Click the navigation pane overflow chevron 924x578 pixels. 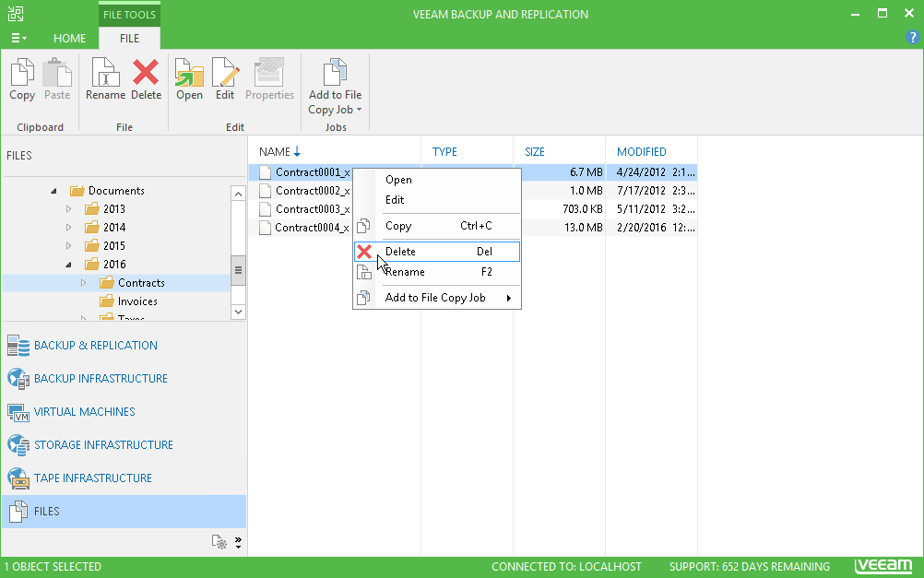(238, 542)
